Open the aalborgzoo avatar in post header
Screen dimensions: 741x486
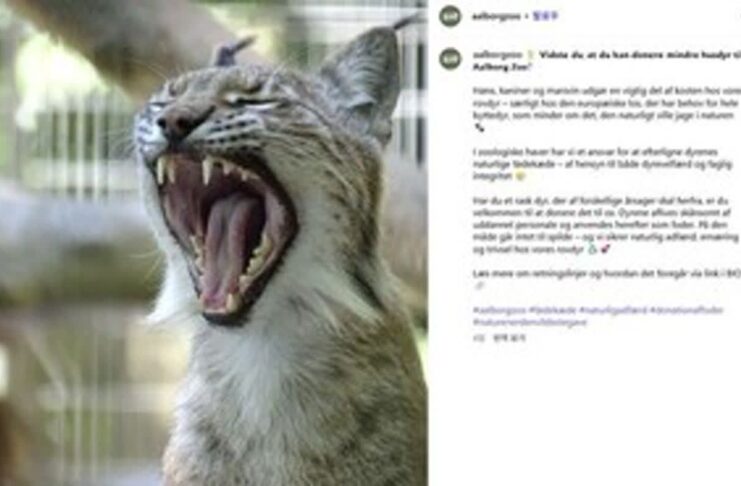point(449,17)
